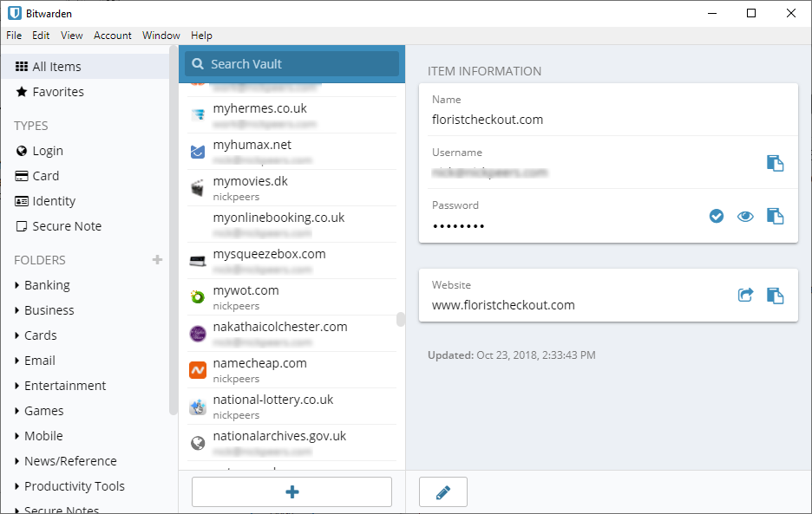The image size is (812, 514).
Task: Copy the website URL
Action: tap(775, 296)
